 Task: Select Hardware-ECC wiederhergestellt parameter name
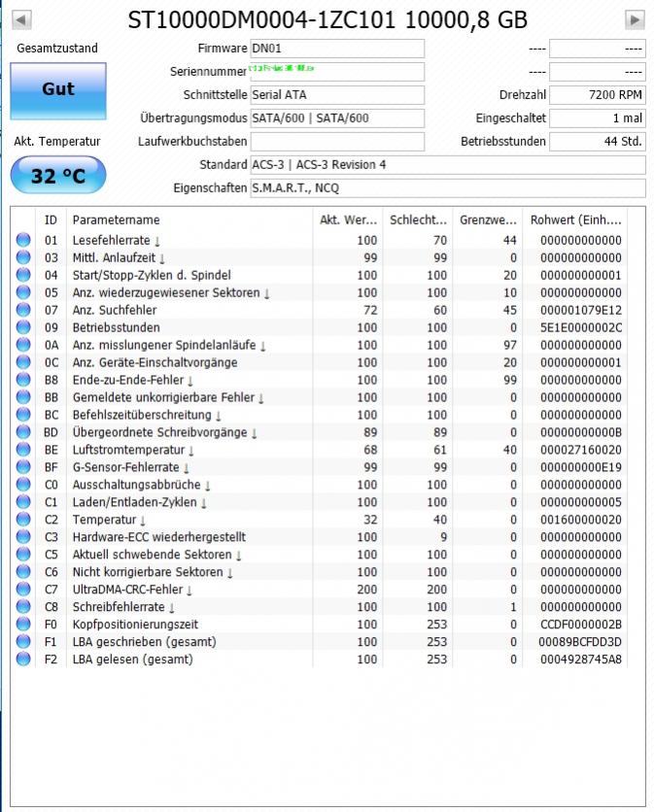(x=159, y=537)
